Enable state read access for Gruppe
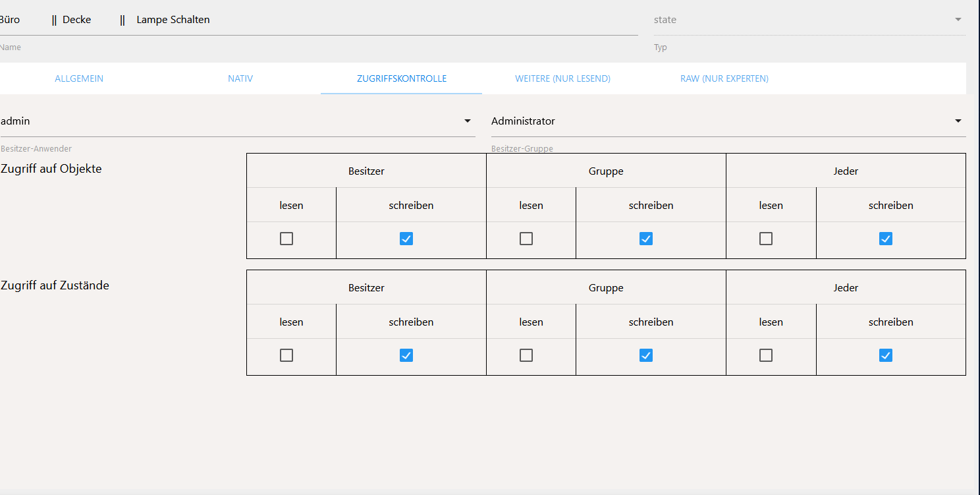 pos(526,355)
